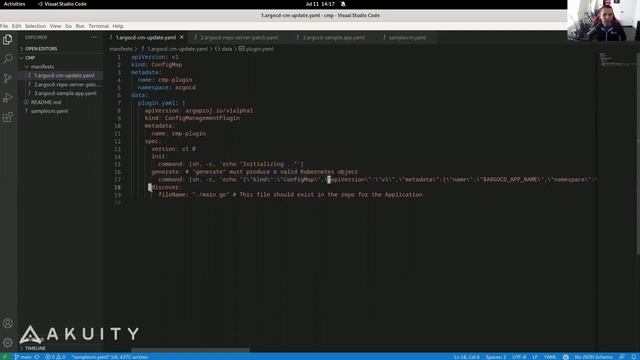Open 3.argocd-sample.app.yaml in Explorer

60,93
